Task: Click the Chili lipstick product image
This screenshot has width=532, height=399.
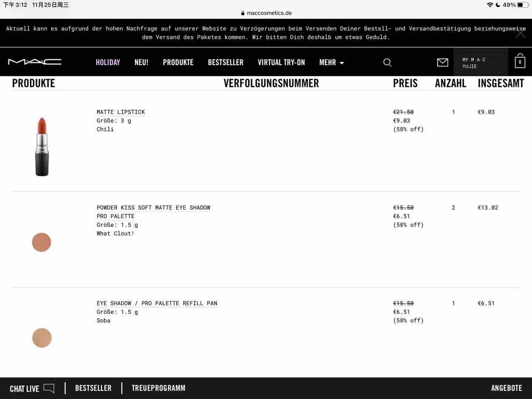Action: coord(42,147)
